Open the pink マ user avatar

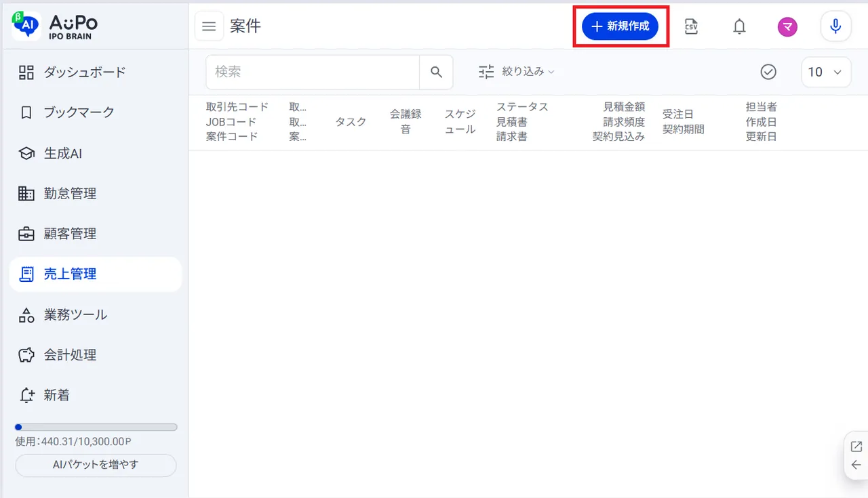click(787, 26)
